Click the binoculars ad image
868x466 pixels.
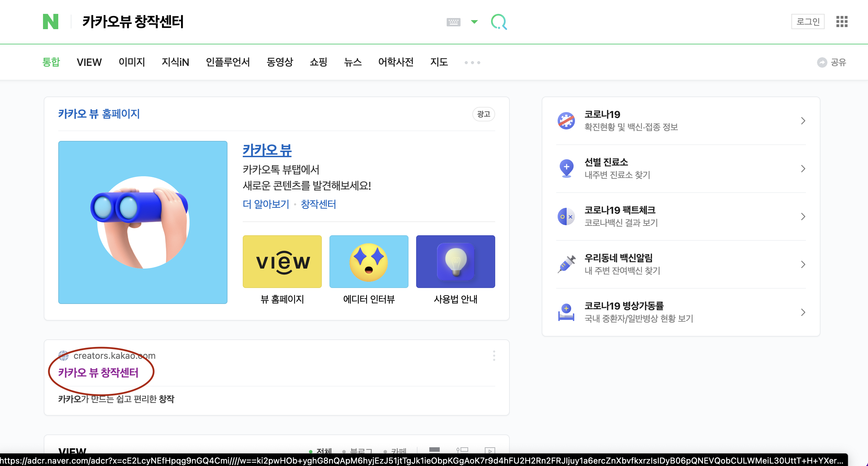[x=143, y=222]
